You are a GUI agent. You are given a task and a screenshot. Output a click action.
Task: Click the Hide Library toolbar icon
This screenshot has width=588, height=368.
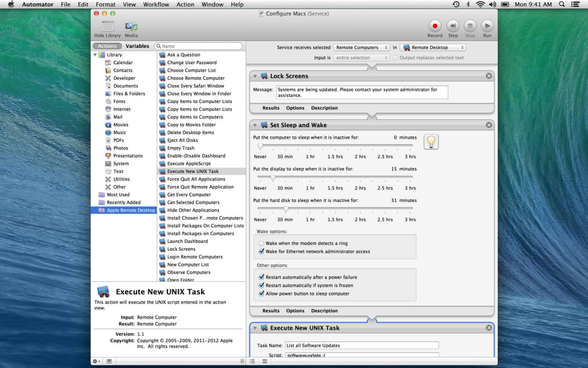tap(107, 27)
